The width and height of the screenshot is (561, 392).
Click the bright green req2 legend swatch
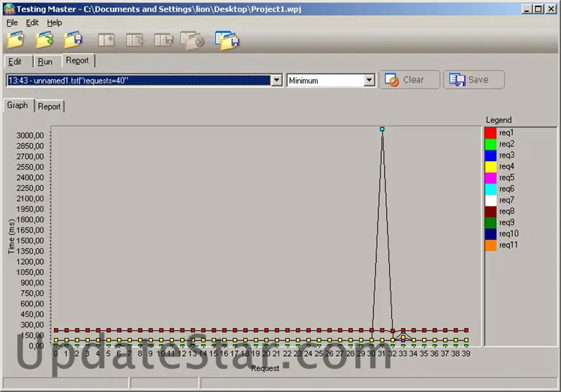pyautogui.click(x=491, y=144)
